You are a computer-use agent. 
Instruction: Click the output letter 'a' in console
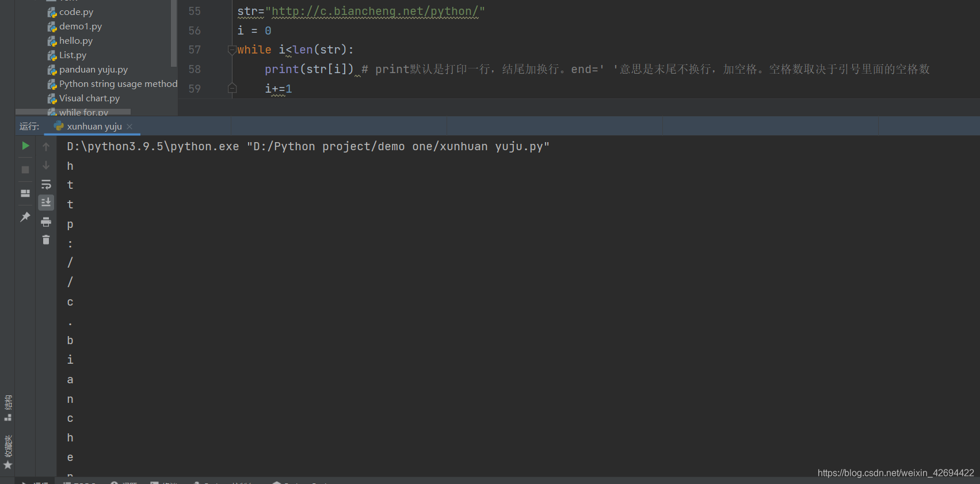click(70, 379)
